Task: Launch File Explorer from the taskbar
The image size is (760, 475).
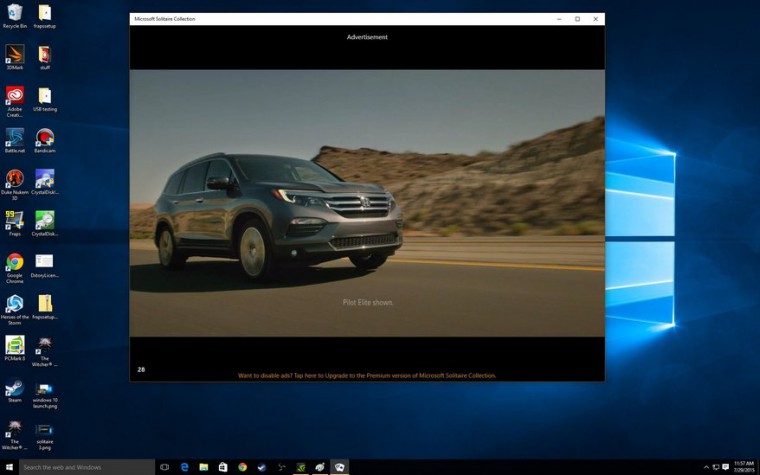Action: click(x=204, y=467)
